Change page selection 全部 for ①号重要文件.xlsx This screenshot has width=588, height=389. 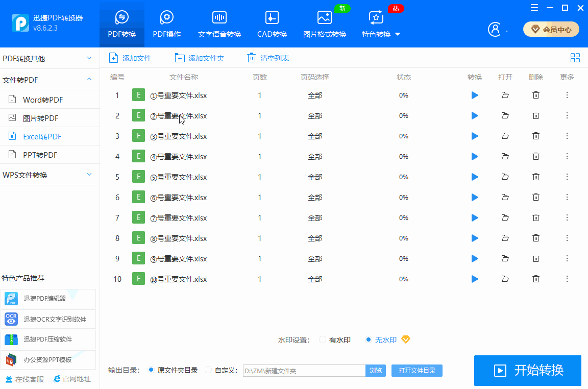pyautogui.click(x=315, y=95)
